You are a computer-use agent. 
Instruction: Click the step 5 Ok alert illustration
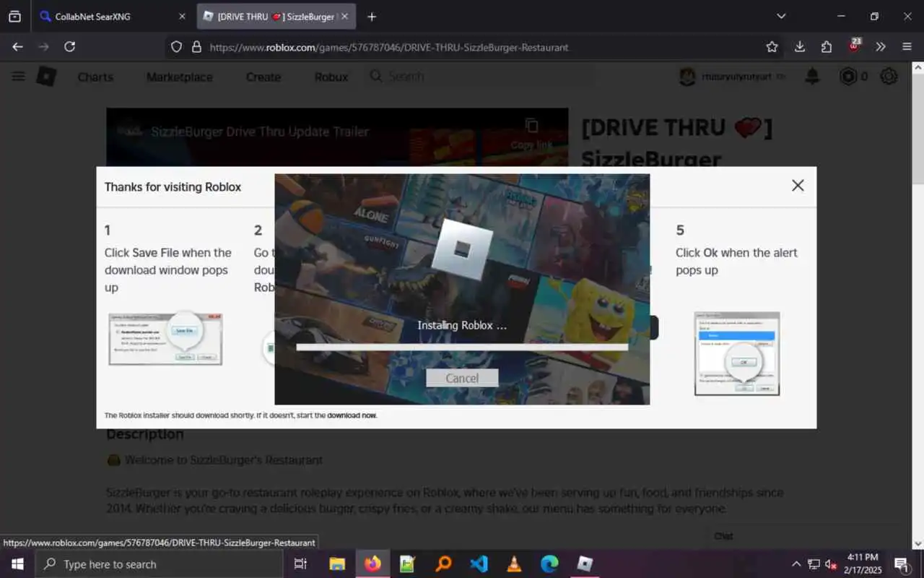[737, 353]
